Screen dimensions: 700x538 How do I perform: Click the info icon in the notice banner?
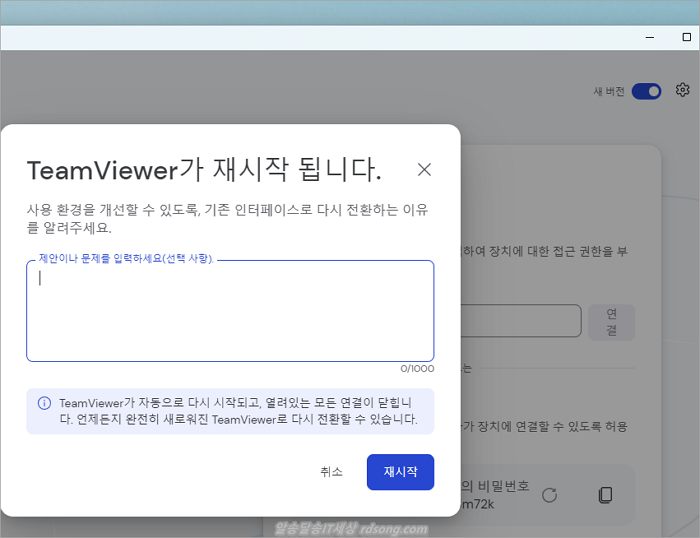[44, 403]
